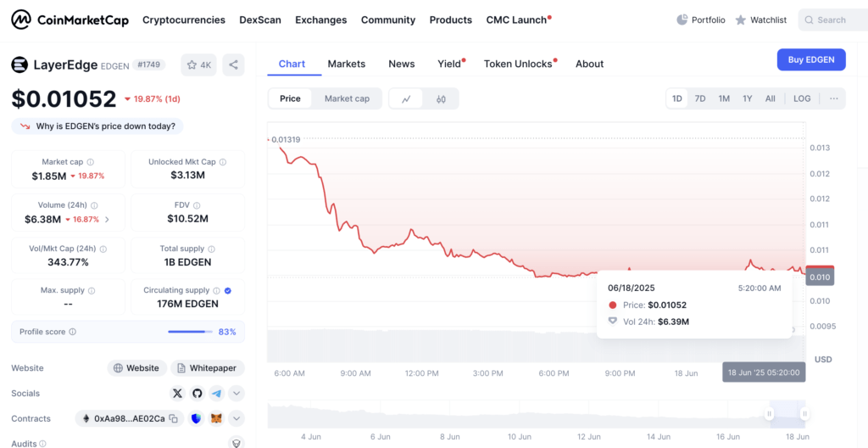The width and height of the screenshot is (868, 448).
Task: Click Max. supply info icon
Action: pyautogui.click(x=92, y=290)
